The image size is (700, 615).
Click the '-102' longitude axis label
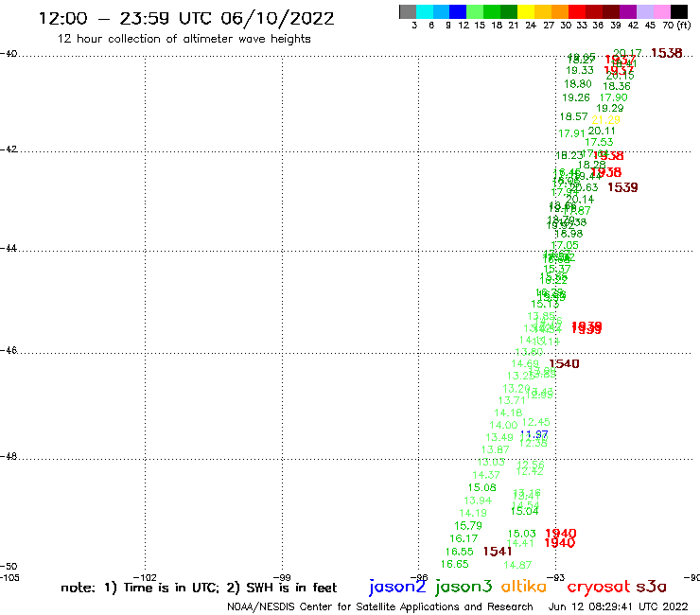tap(145, 577)
